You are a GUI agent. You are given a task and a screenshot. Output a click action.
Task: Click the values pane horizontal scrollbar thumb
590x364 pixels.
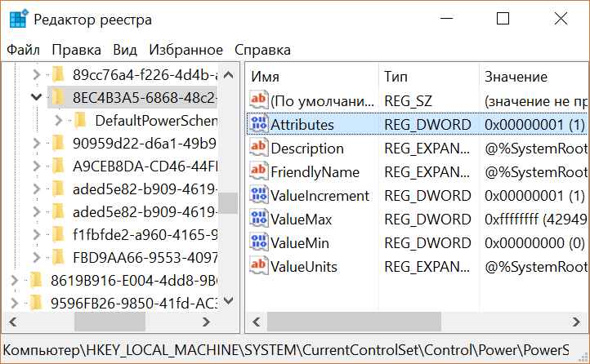tap(354, 322)
